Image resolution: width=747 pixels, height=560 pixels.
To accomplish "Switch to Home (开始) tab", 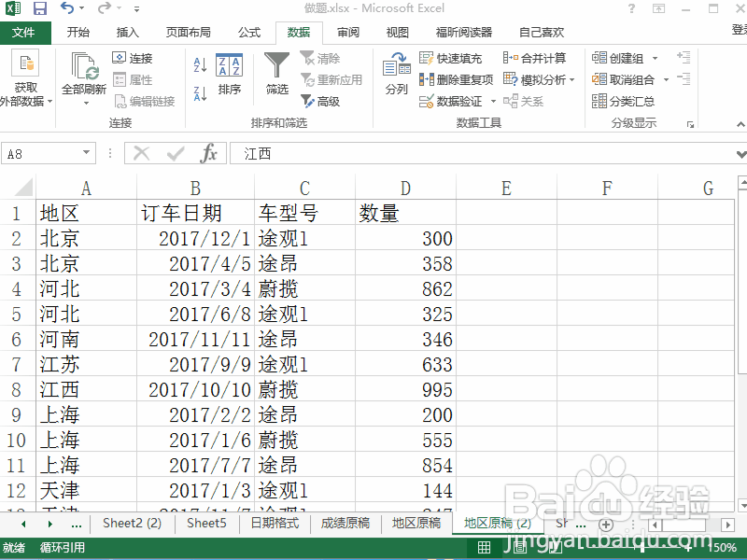I will (x=78, y=33).
